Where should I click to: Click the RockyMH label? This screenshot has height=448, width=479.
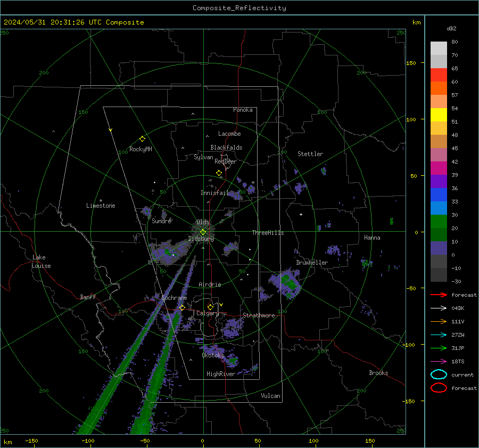pyautogui.click(x=141, y=149)
